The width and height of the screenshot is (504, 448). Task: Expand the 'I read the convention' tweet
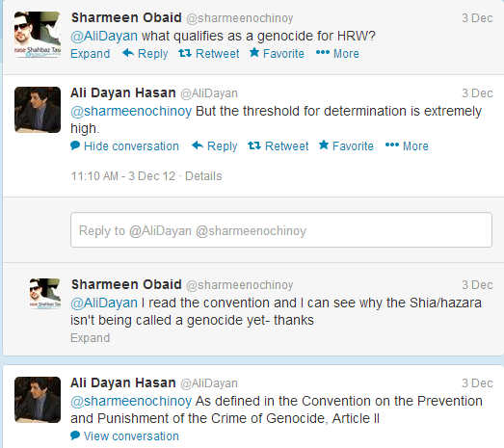tap(91, 338)
